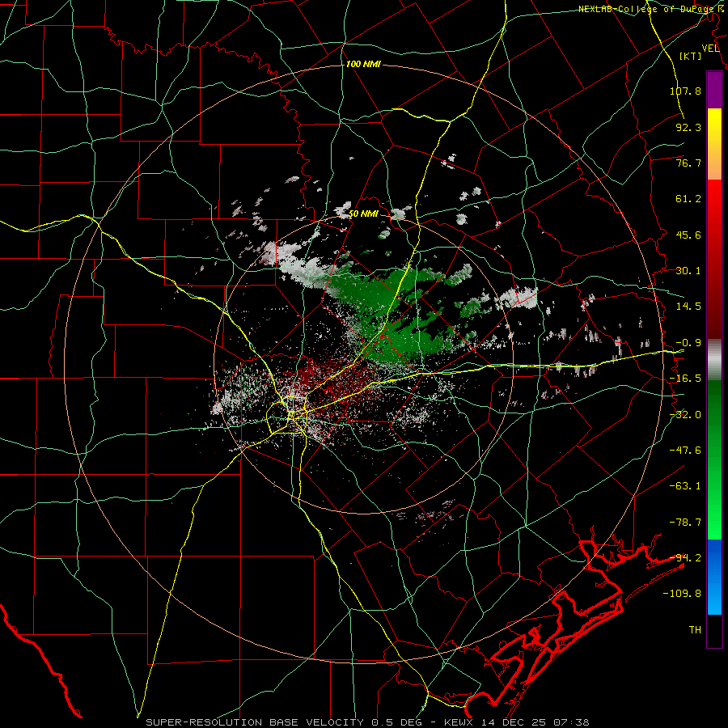Select the 45.6 velocity scale value
Image resolution: width=728 pixels, height=728 pixels.
(688, 235)
